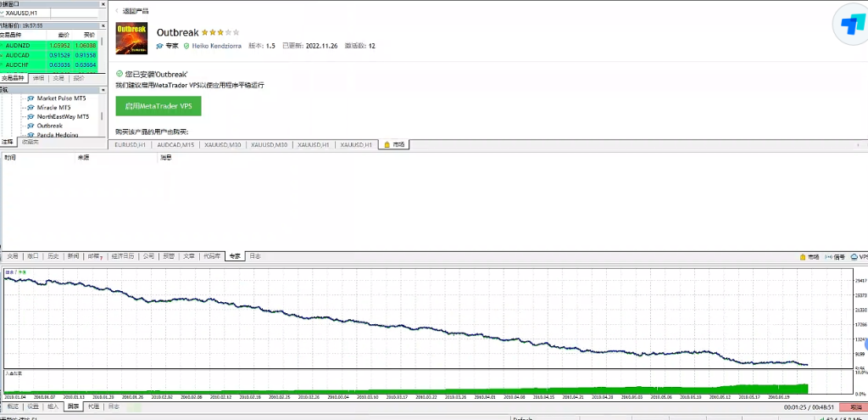Switch to 交易 tab in Market Watch
The image size is (868, 420).
coord(58,78)
